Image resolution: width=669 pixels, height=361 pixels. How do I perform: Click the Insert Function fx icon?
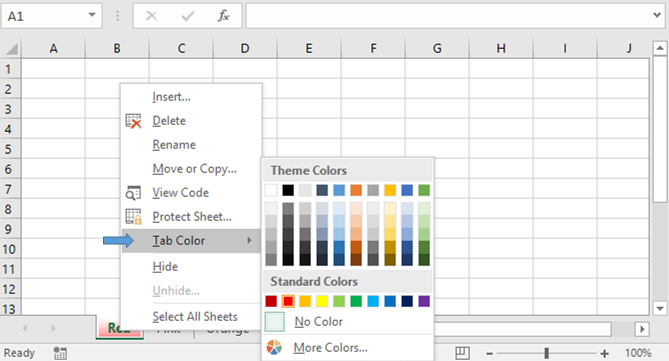pyautogui.click(x=224, y=16)
